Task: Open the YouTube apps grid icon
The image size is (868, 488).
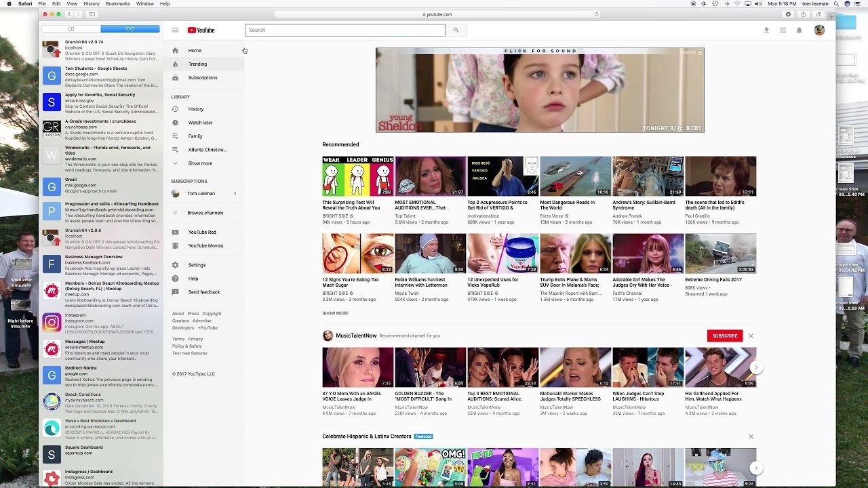Action: pyautogui.click(x=783, y=30)
